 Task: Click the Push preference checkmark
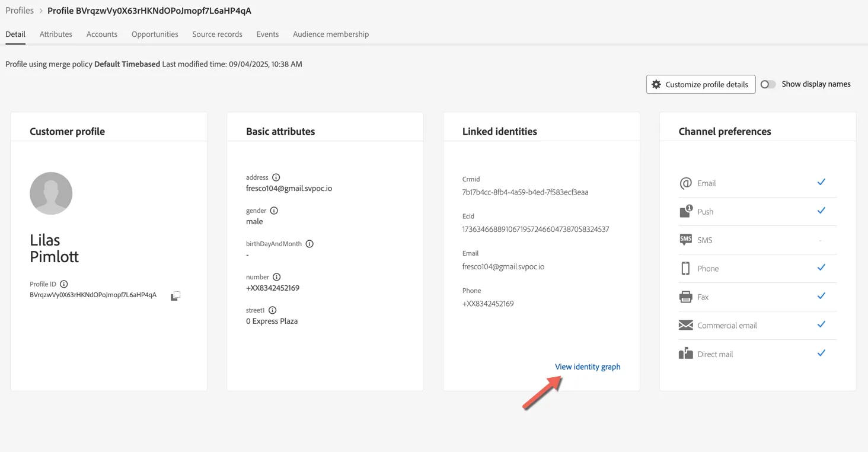(x=821, y=211)
